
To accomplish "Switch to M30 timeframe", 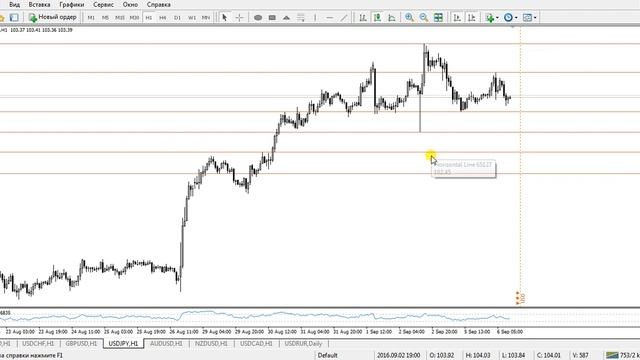I will (x=134, y=18).
